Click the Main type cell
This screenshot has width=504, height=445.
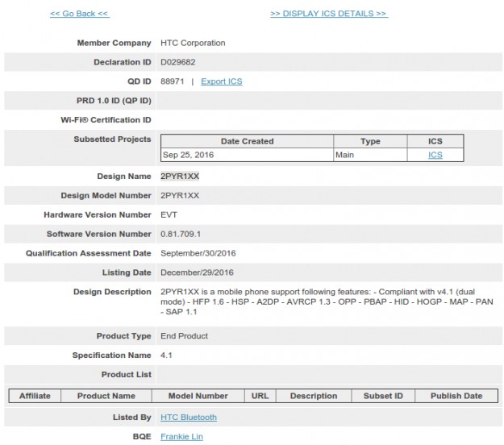pos(346,155)
